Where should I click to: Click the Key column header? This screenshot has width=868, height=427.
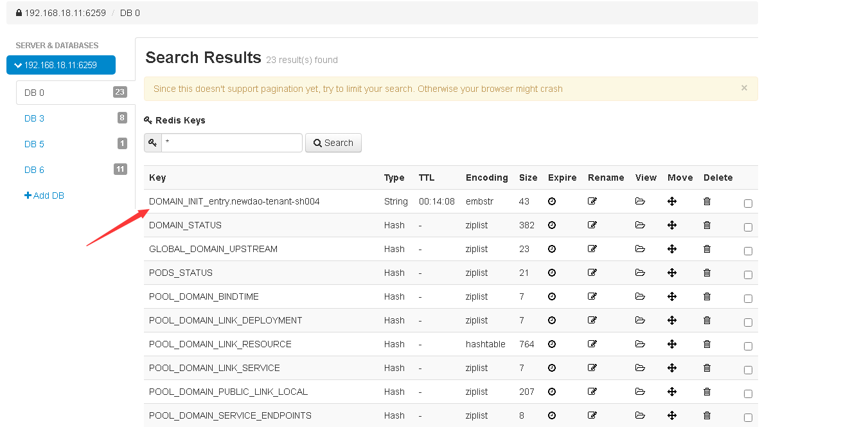click(157, 177)
